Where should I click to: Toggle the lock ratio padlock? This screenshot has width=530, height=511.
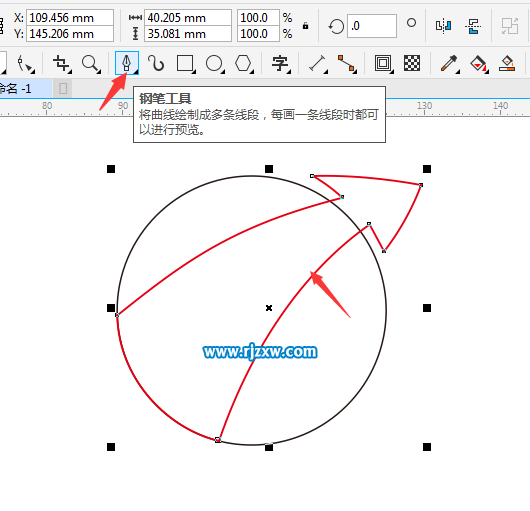[305, 26]
